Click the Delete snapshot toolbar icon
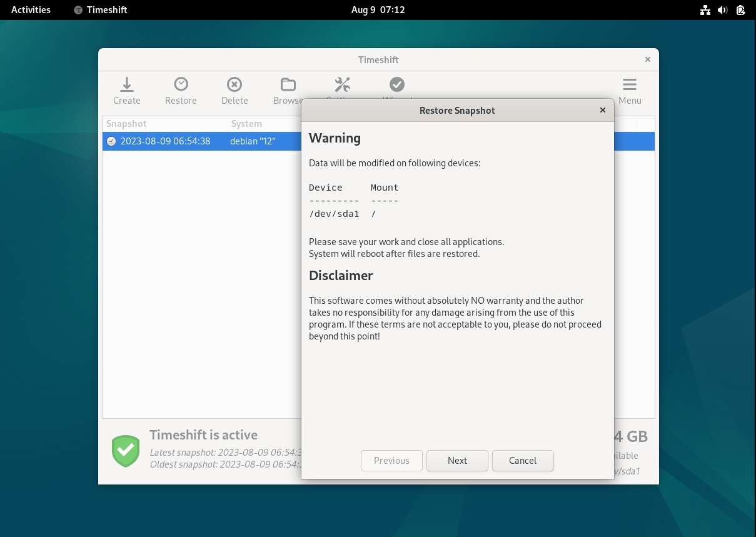The height and width of the screenshot is (537, 756). pyautogui.click(x=234, y=84)
